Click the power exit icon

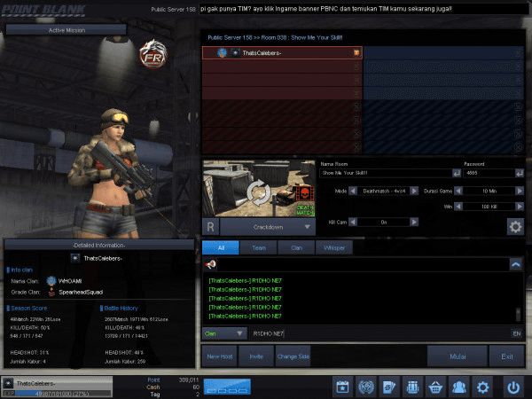point(513,387)
